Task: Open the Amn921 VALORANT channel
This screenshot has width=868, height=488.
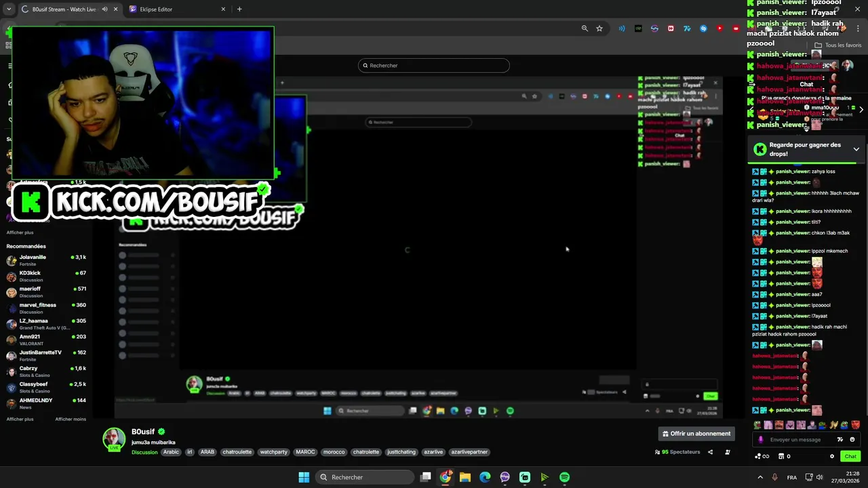Action: point(46,340)
